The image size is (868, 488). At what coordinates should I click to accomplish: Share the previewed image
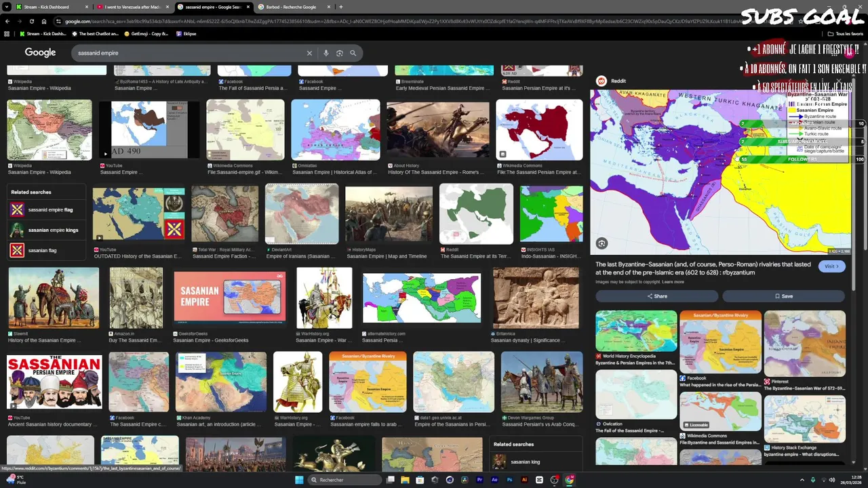[656, 296]
